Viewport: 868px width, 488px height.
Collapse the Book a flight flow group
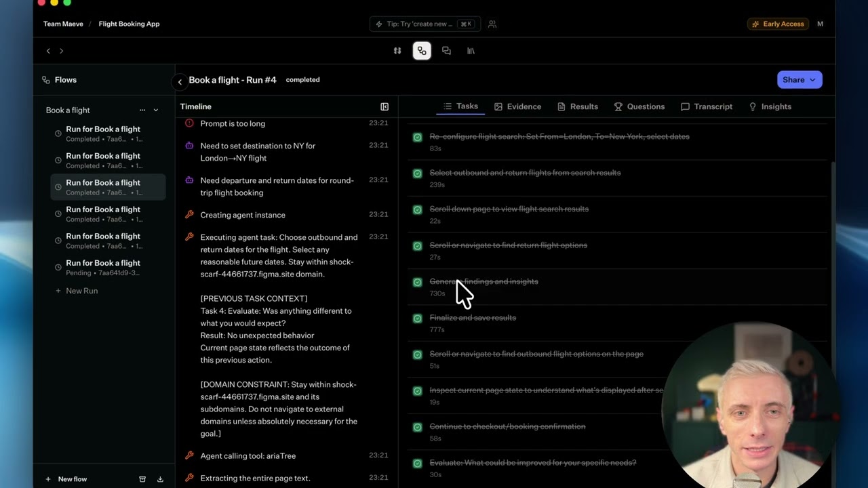point(156,110)
